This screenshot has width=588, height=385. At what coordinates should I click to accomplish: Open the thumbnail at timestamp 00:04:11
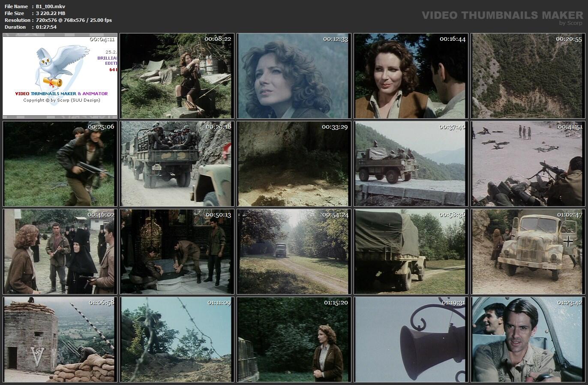60,76
